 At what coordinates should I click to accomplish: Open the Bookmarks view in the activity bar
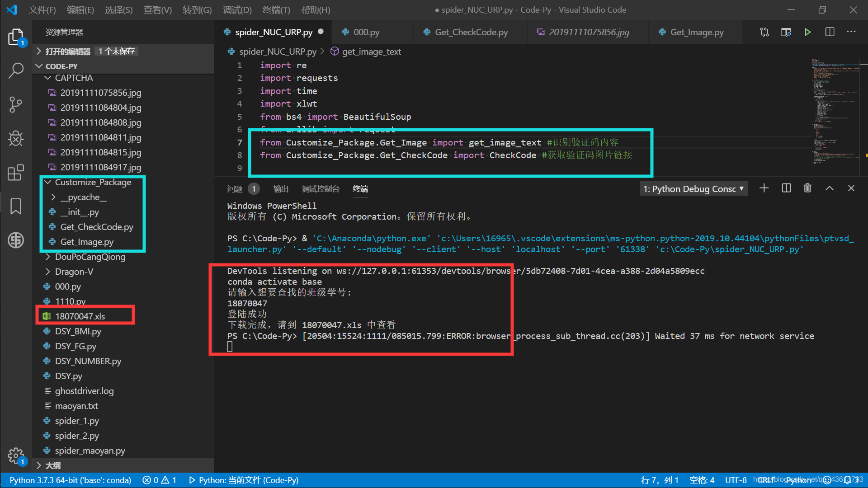tap(16, 206)
